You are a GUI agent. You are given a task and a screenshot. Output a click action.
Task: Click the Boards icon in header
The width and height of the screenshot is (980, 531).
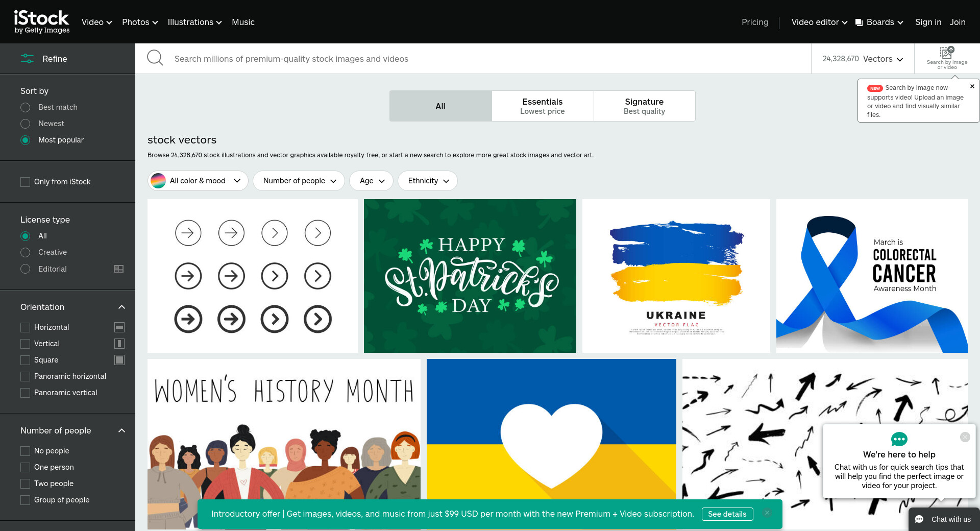click(x=859, y=22)
